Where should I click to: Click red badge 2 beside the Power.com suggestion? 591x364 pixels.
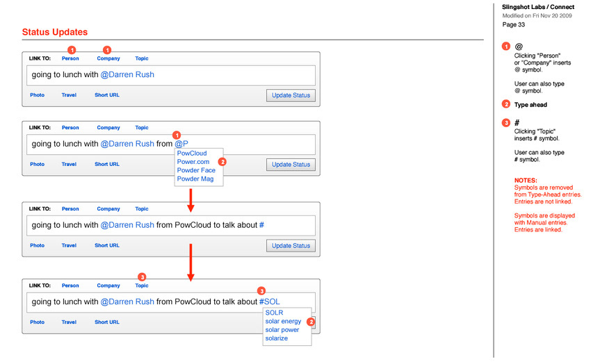click(222, 161)
